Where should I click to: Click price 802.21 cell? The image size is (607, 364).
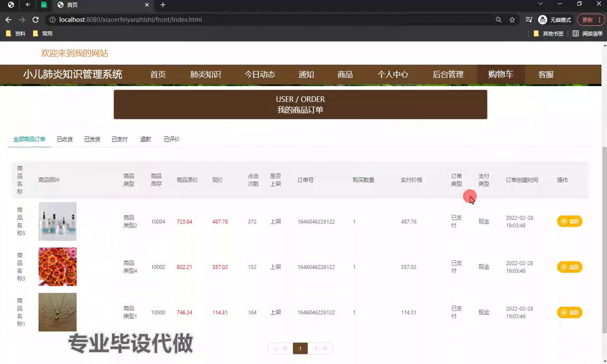(x=184, y=267)
